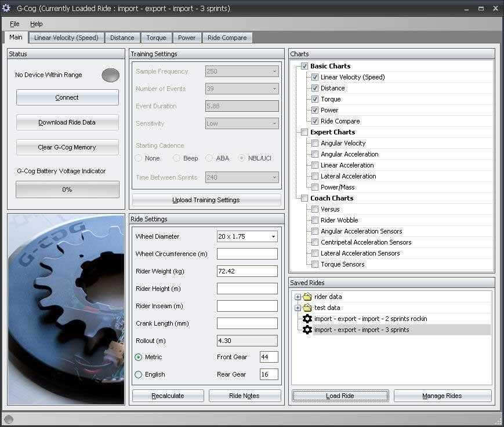Click the G-Cog sprocket product image
This screenshot has height=427, width=504.
[66, 309]
